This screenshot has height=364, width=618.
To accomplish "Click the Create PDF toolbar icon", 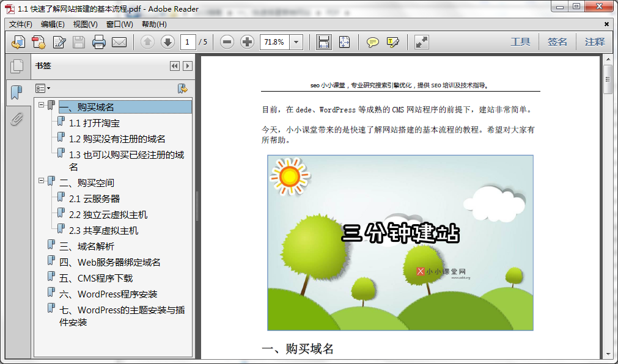I will pyautogui.click(x=18, y=42).
